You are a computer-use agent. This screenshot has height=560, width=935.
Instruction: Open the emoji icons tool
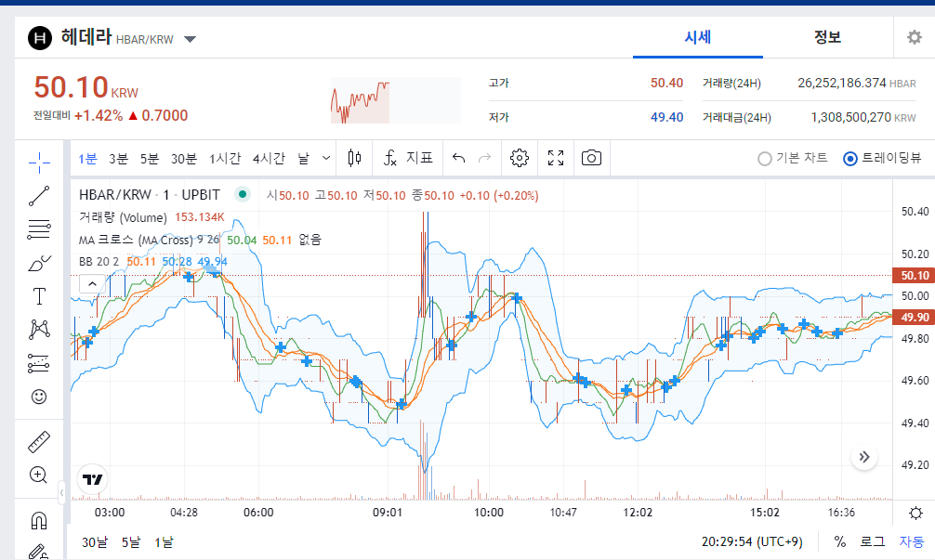pos(39,397)
